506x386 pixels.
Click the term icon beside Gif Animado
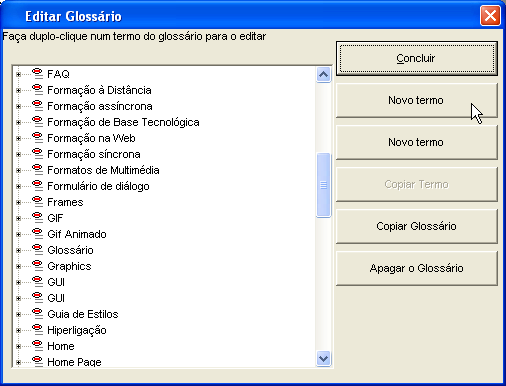38,234
